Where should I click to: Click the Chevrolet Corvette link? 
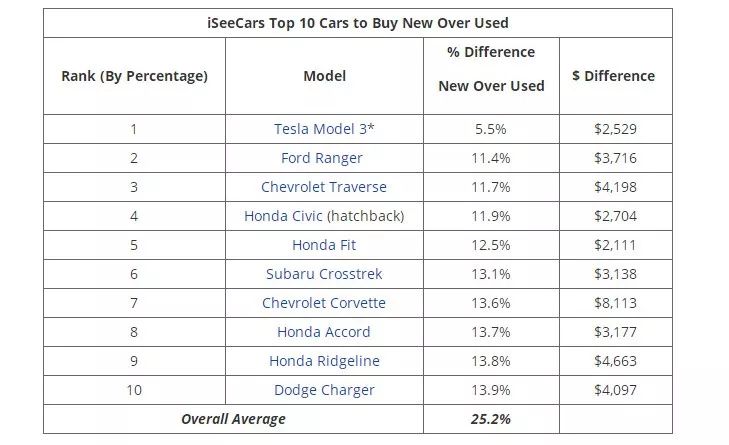[324, 303]
